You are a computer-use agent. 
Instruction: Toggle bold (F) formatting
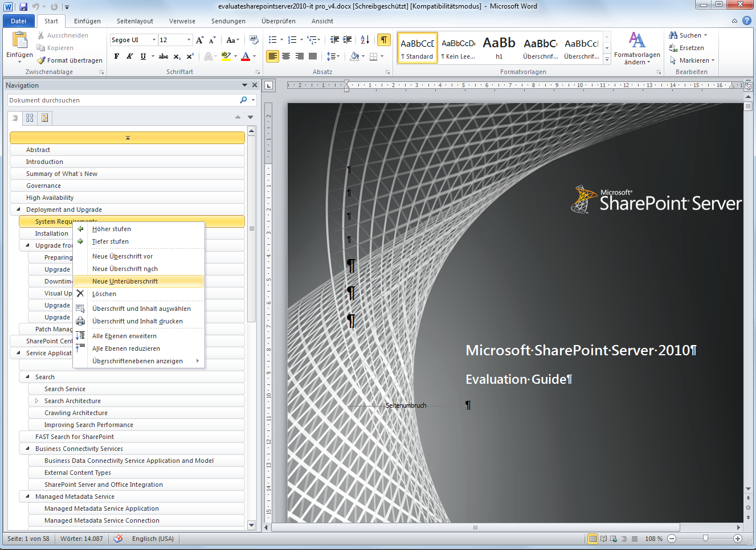(117, 56)
